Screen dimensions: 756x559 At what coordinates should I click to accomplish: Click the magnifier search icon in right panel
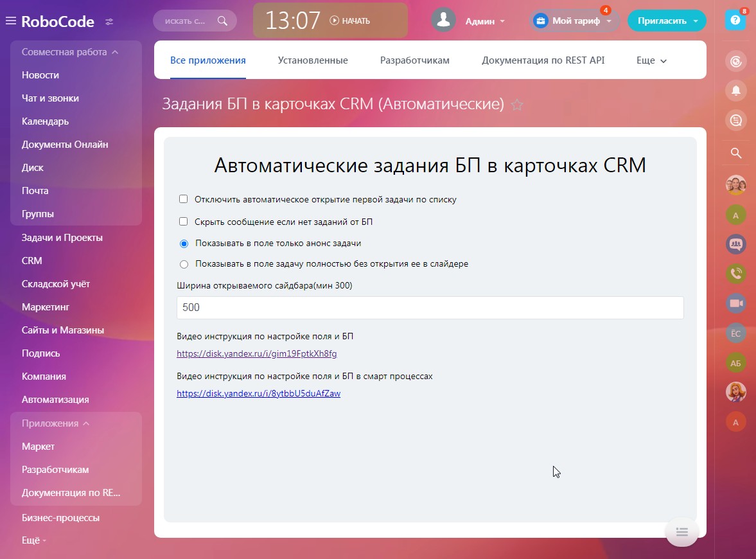coord(735,154)
